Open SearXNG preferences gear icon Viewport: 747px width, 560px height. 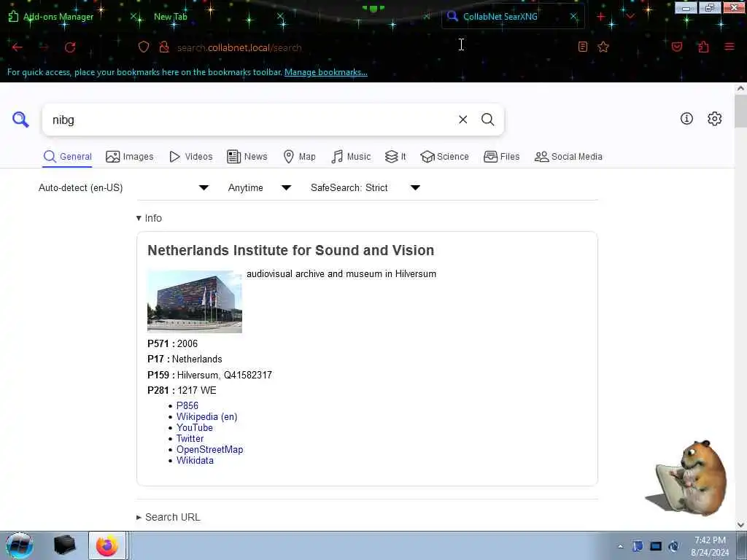click(x=715, y=119)
